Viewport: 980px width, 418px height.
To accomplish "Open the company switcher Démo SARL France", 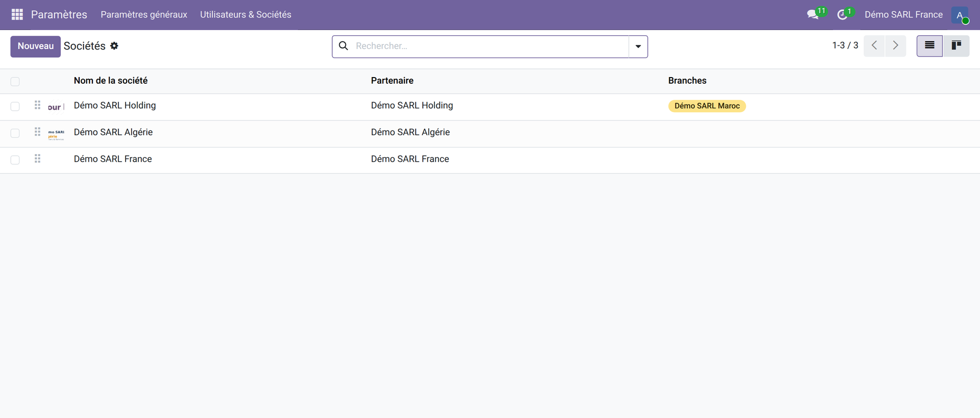I will 903,15.
